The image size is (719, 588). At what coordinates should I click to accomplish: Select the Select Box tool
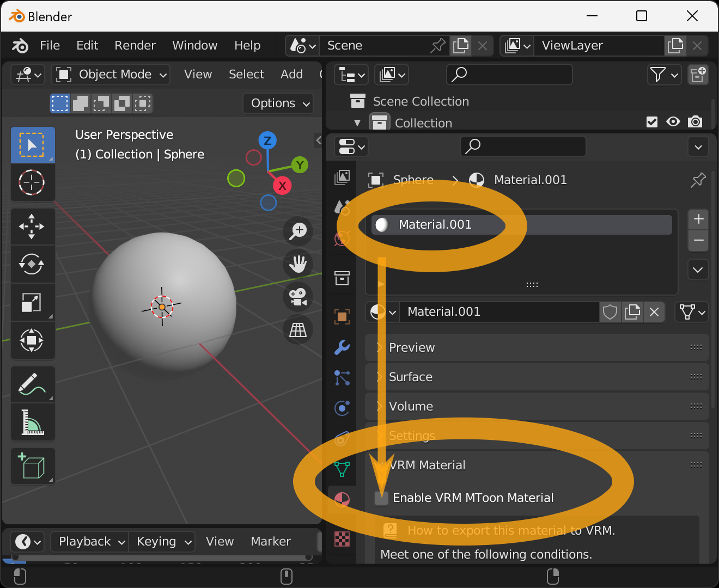pos(32,144)
